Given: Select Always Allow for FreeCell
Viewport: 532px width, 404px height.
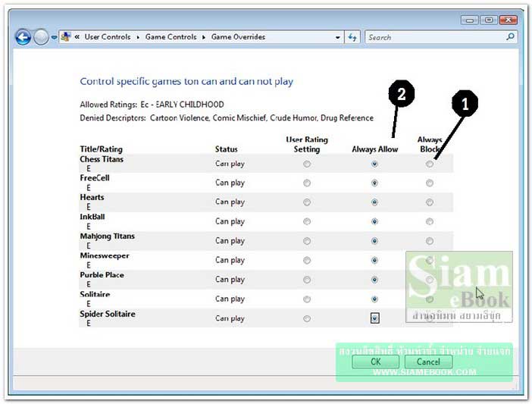Looking at the screenshot, I should 374,183.
